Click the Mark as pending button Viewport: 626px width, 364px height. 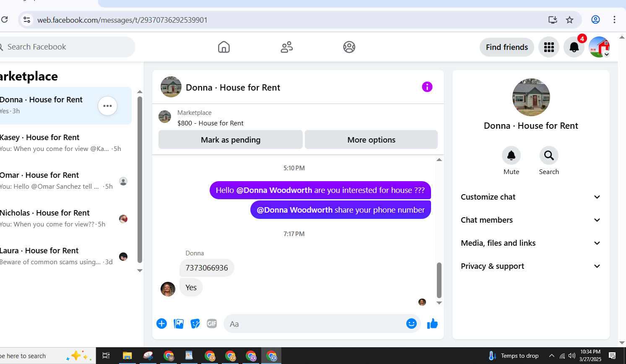[231, 140]
